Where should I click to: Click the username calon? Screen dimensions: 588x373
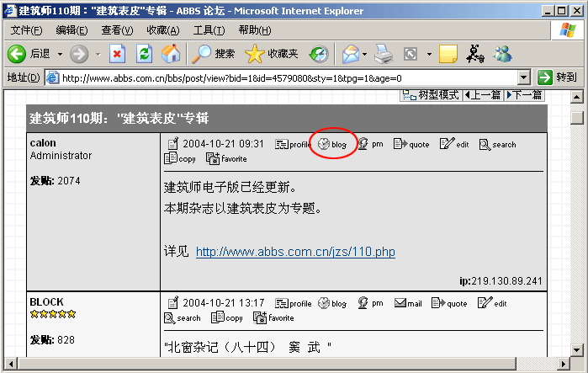(x=43, y=143)
